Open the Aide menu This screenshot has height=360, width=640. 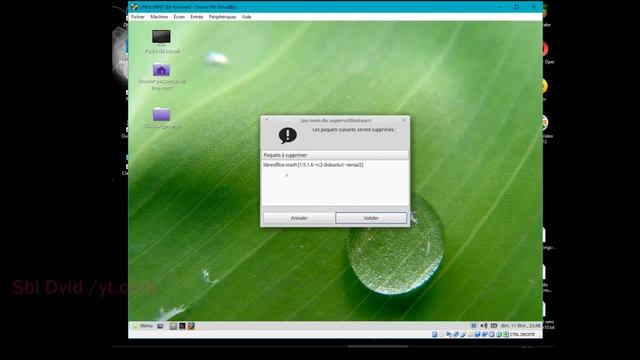(x=246, y=17)
